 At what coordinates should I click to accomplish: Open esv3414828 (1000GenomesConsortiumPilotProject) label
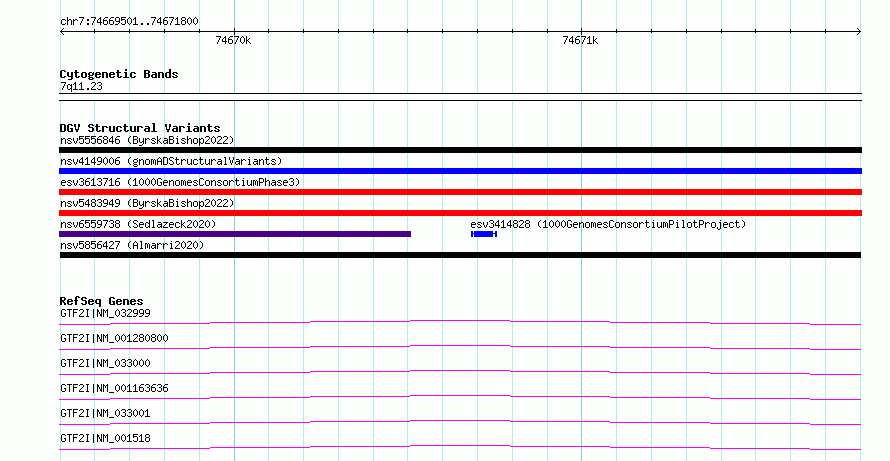(x=608, y=224)
